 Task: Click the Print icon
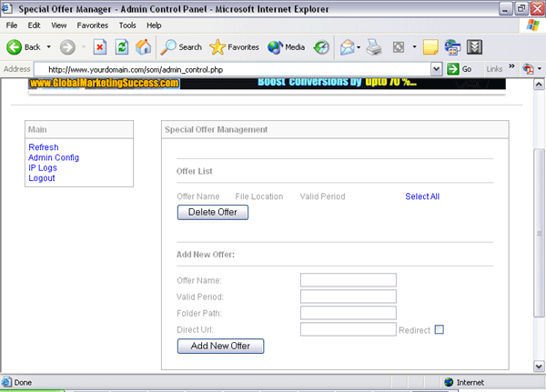[374, 46]
